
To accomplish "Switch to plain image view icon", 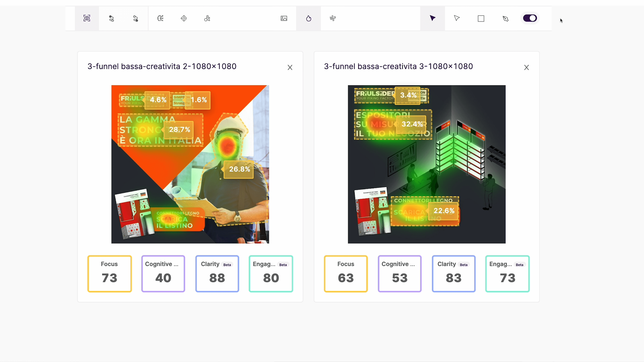I will pos(284,18).
